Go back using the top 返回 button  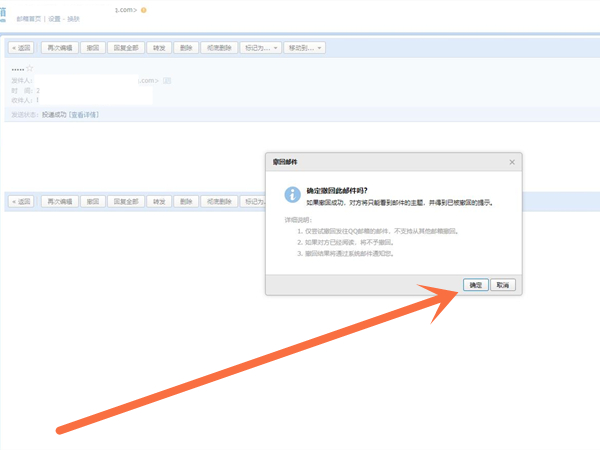click(x=21, y=47)
